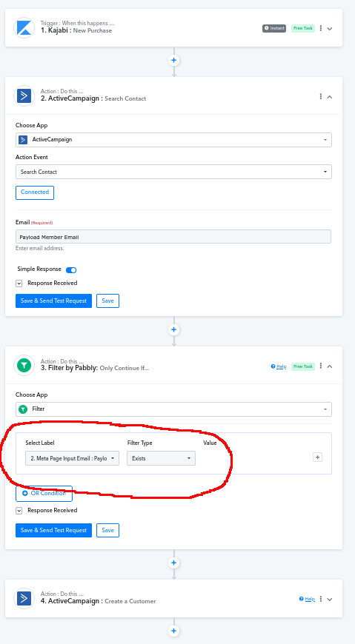
Task: Open the Select Label dropdown in filter
Action: [x=73, y=458]
